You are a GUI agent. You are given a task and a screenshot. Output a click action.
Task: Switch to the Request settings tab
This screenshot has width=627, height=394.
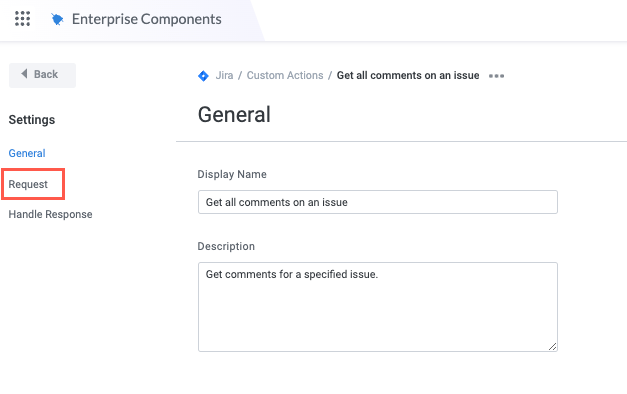click(x=28, y=184)
